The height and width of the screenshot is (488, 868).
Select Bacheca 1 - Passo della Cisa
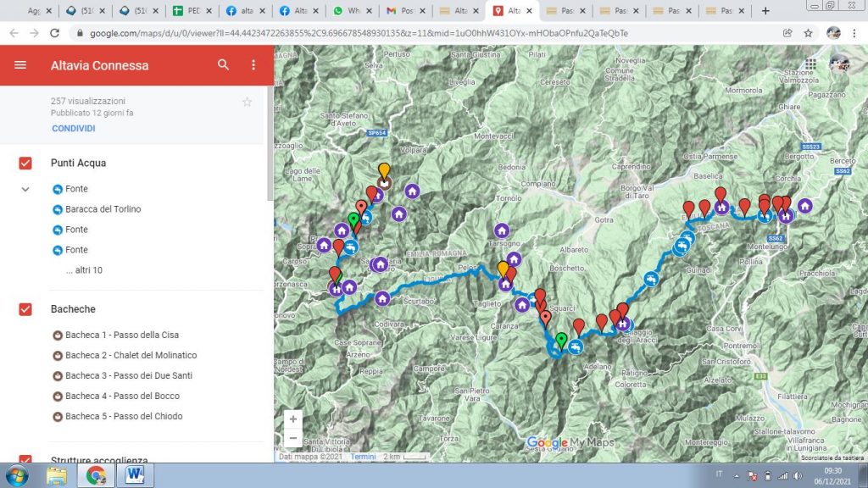pos(121,335)
